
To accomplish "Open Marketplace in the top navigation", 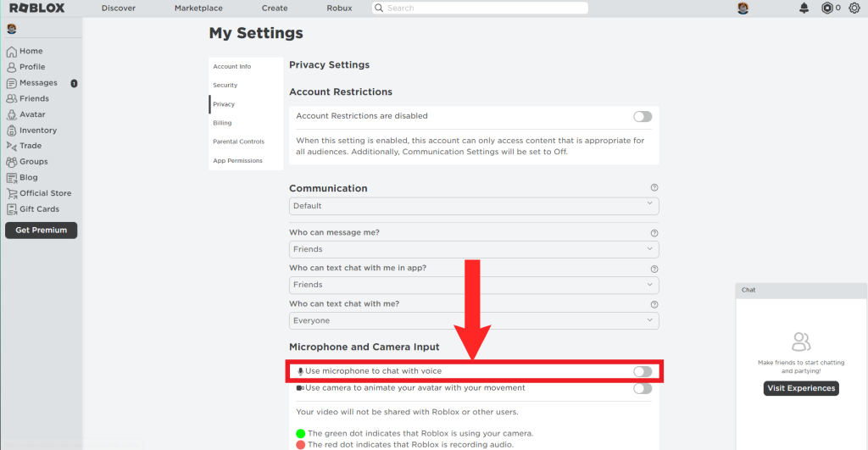I will 198,8.
